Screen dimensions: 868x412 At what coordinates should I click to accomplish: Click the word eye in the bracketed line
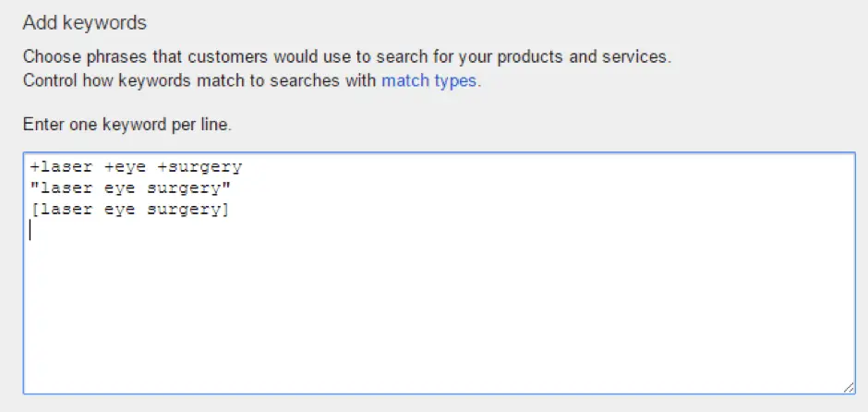tap(119, 211)
